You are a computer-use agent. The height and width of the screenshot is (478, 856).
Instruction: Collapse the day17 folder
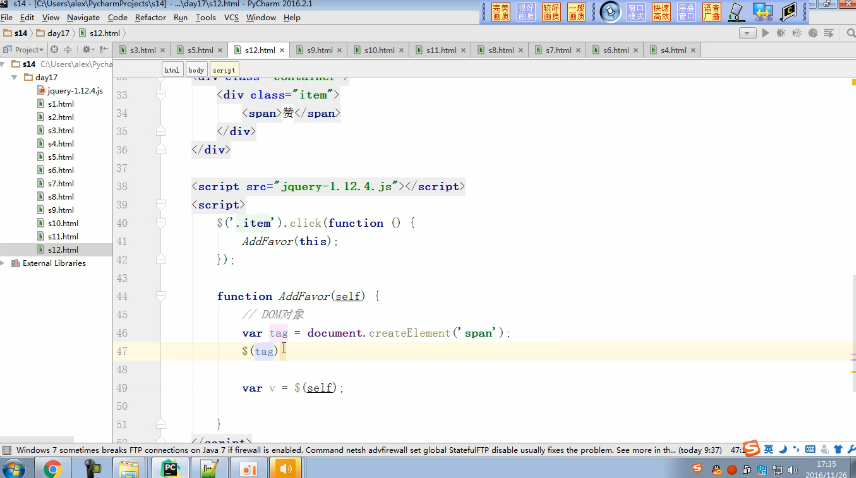[15, 77]
